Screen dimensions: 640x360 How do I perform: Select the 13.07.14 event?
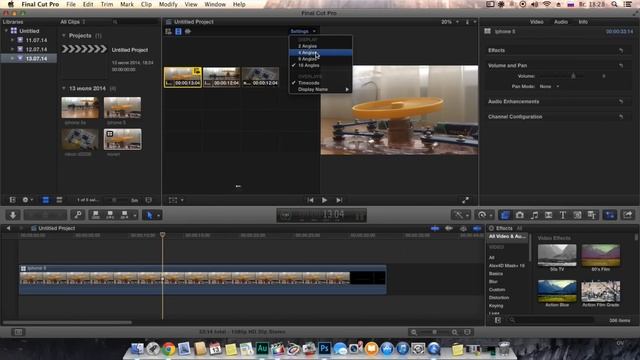tap(36, 59)
